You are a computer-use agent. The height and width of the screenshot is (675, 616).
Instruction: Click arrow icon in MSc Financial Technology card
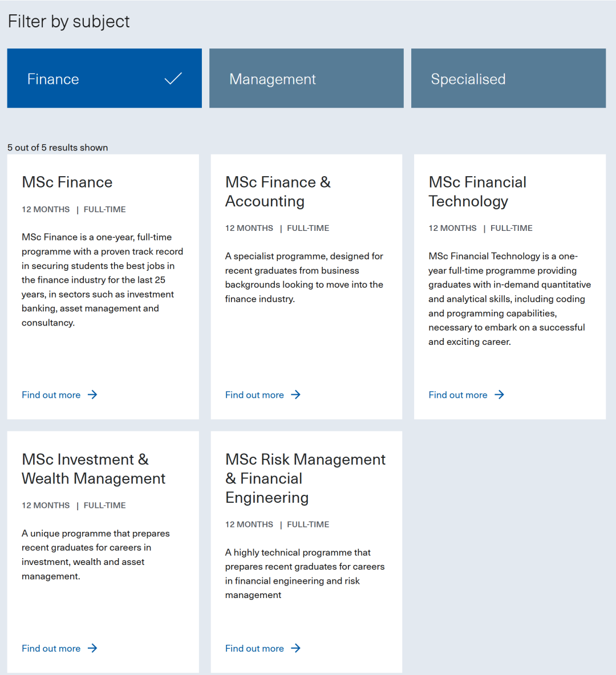point(499,395)
